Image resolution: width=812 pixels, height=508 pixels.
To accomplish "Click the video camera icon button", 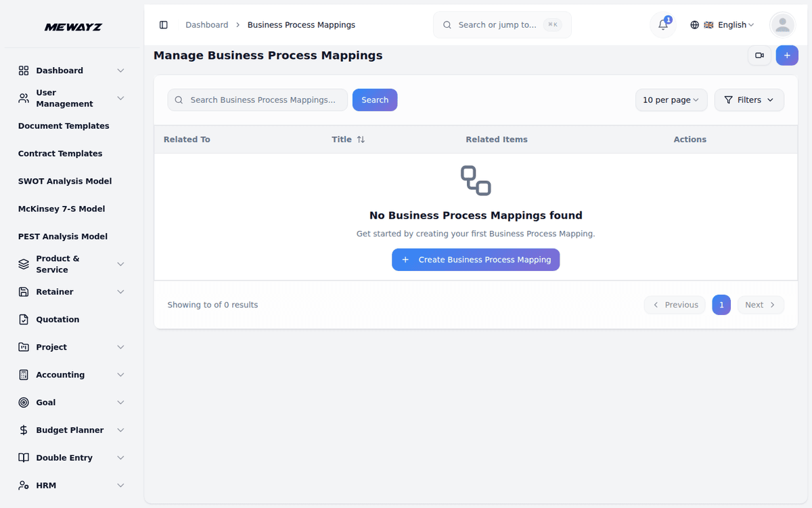I will point(759,56).
